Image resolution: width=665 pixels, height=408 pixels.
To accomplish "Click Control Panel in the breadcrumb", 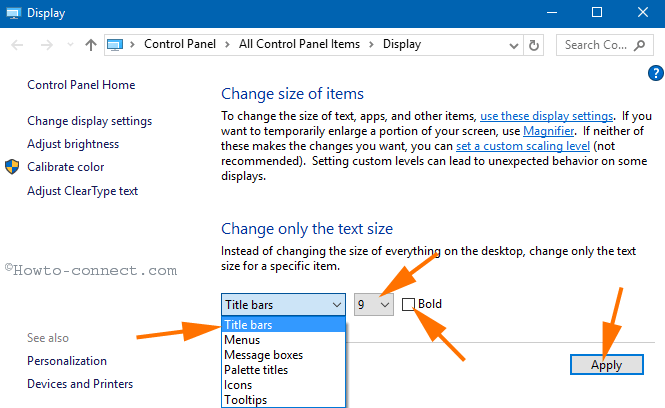I will point(180,44).
